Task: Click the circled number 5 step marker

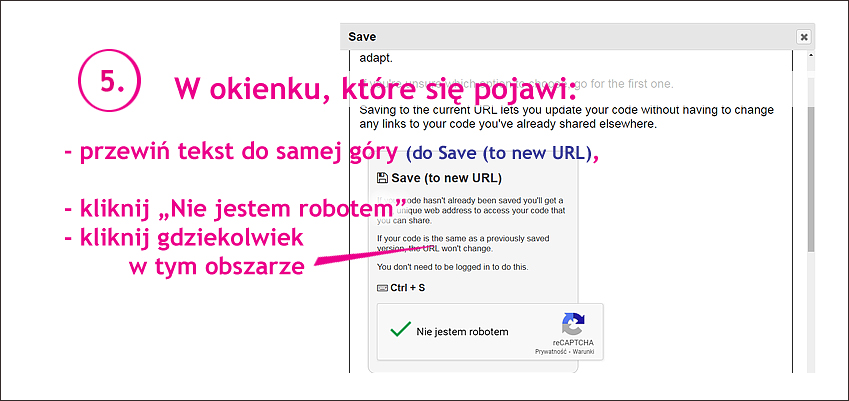Action: 109,82
